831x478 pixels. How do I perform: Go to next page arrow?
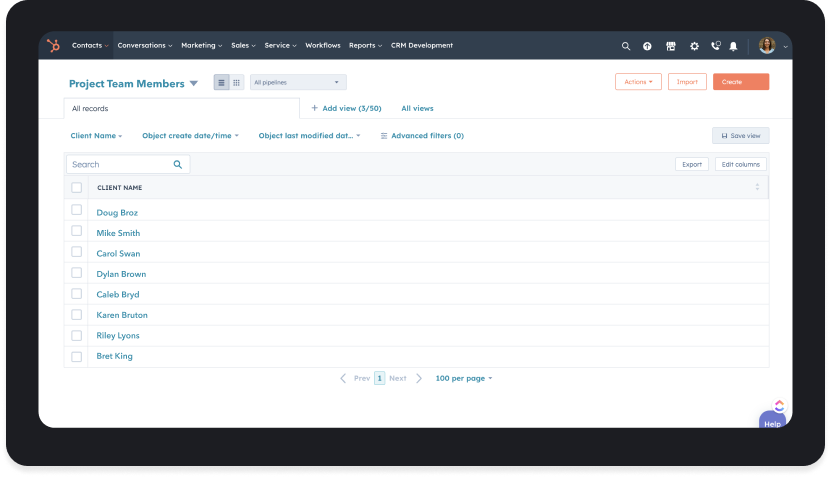tap(419, 378)
